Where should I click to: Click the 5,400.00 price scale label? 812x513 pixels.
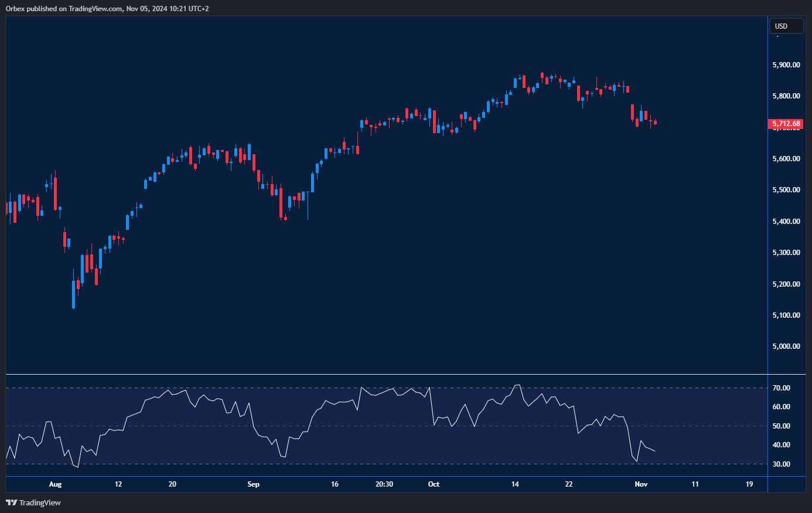(786, 222)
